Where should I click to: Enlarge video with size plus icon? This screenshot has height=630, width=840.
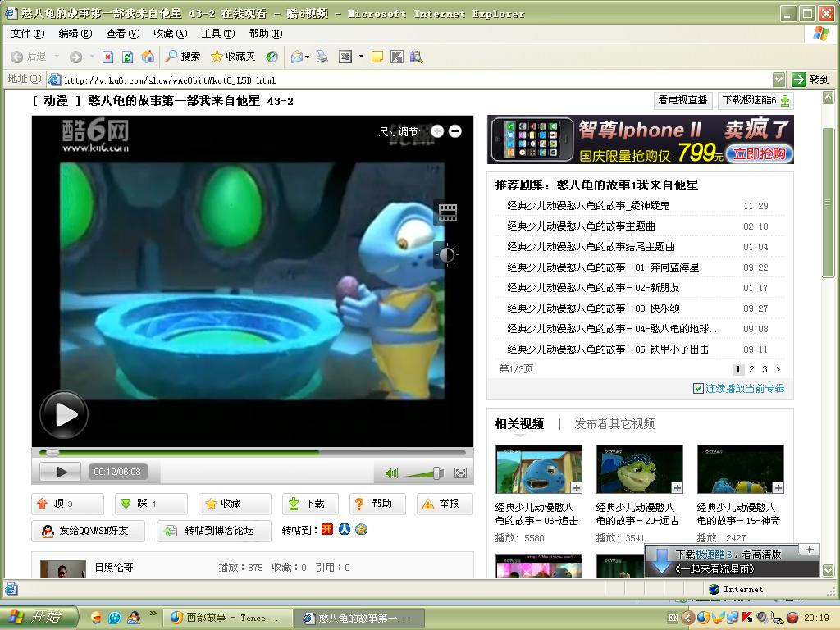437,131
